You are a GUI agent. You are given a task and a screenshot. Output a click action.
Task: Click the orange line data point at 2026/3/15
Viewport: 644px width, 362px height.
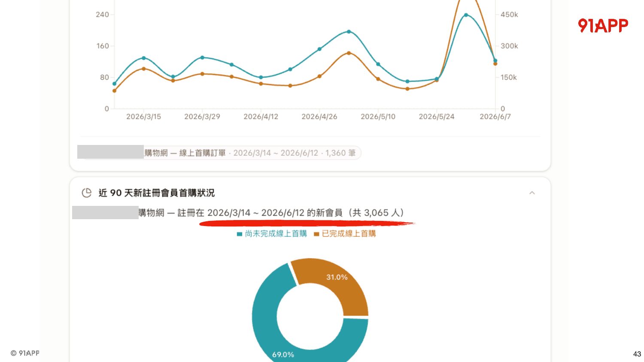coord(144,69)
